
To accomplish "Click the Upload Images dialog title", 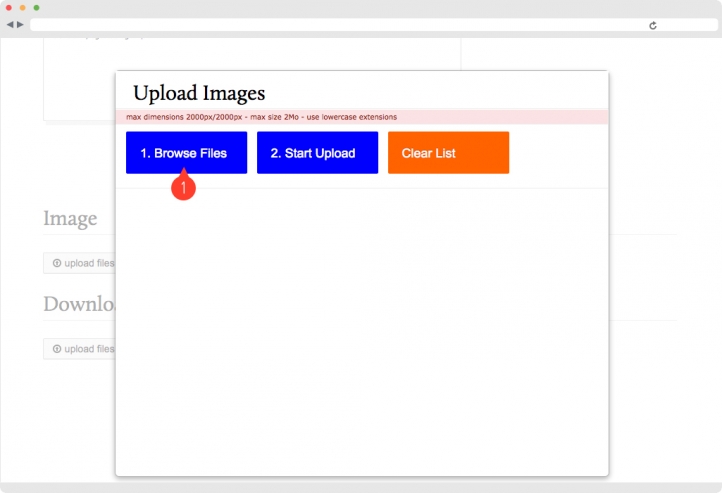I will tap(199, 93).
